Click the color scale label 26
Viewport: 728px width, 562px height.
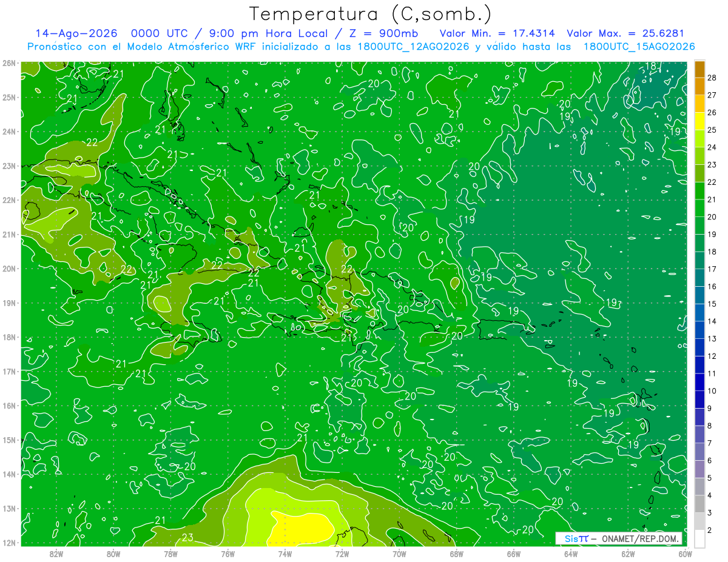coord(712,113)
